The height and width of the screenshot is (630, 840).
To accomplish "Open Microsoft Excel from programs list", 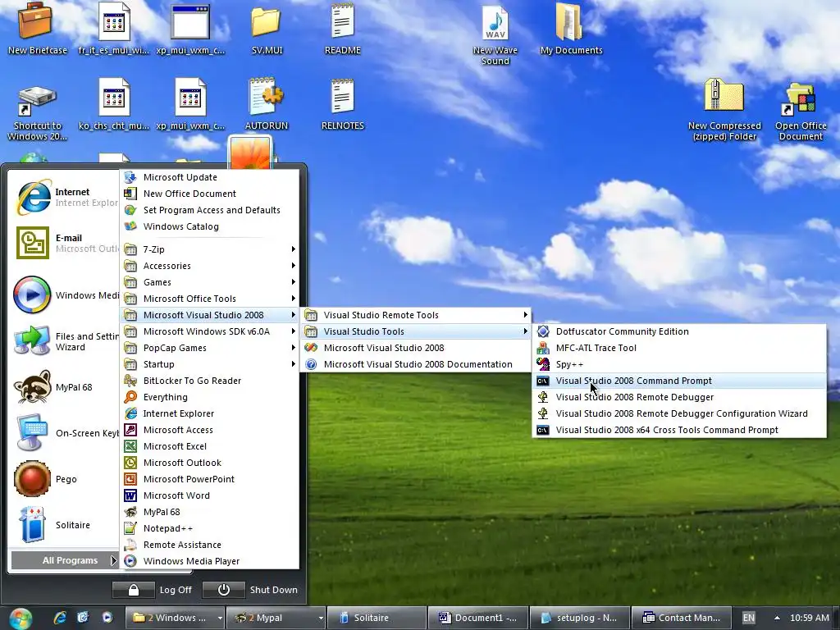I will (210, 446).
